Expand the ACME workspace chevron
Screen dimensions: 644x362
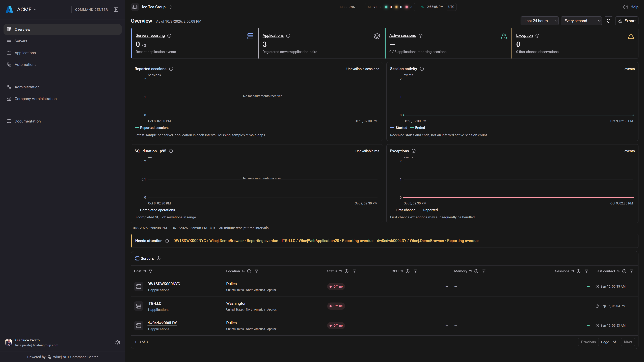point(35,10)
